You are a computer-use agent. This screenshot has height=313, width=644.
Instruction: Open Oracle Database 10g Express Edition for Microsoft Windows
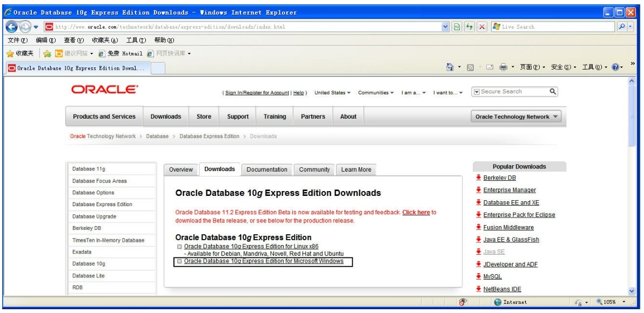(x=264, y=261)
